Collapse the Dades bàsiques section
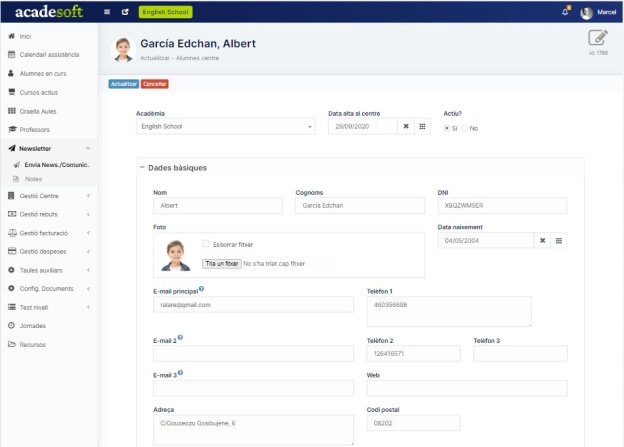 click(142, 168)
